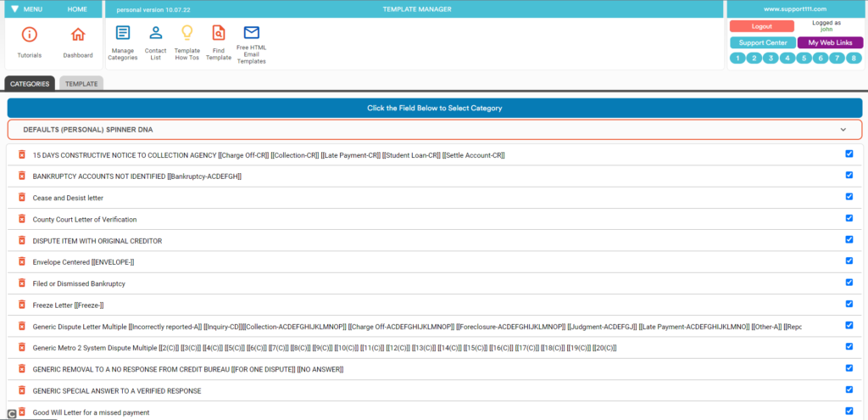Click web link button 4
This screenshot has height=420, width=868.
(x=787, y=59)
